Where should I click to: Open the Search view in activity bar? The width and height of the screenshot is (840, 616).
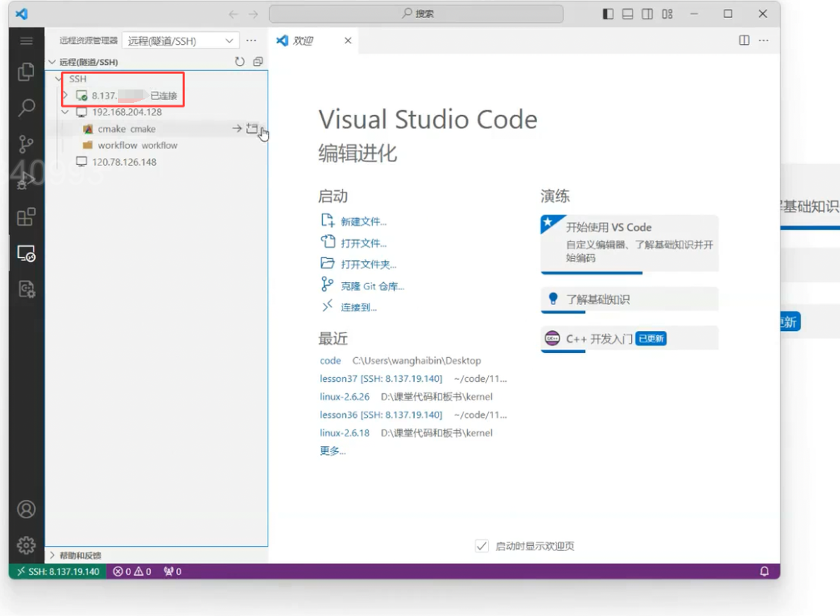26,108
